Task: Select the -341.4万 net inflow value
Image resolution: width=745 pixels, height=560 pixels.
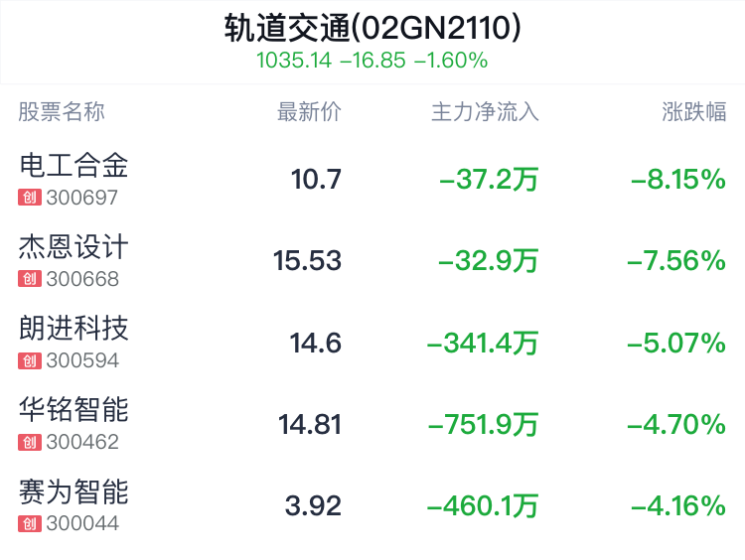Action: click(x=483, y=343)
